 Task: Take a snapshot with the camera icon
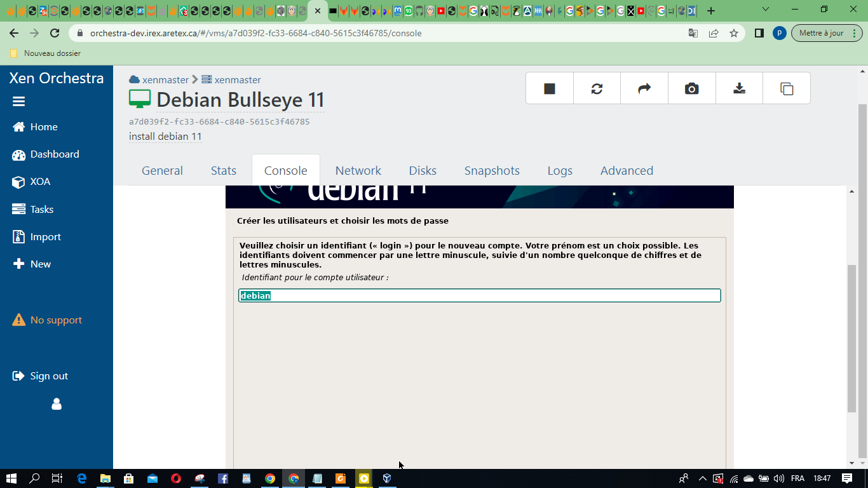point(691,88)
